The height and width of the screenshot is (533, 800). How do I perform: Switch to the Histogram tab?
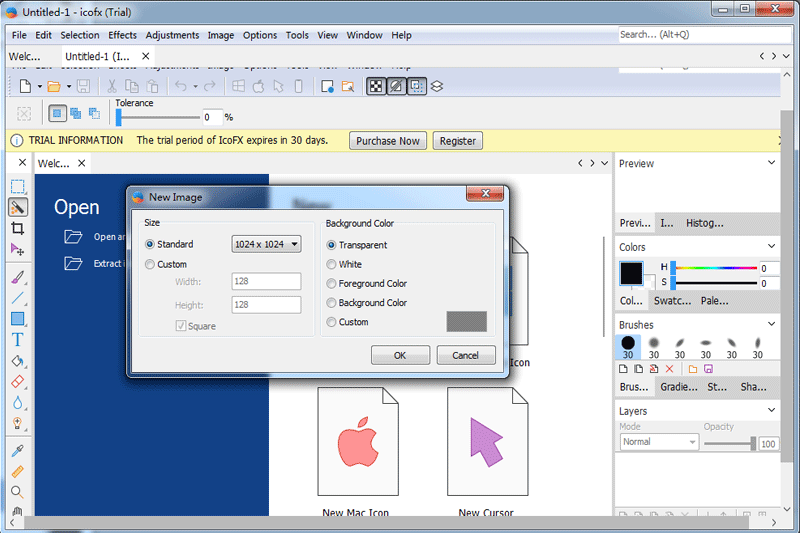pos(705,223)
